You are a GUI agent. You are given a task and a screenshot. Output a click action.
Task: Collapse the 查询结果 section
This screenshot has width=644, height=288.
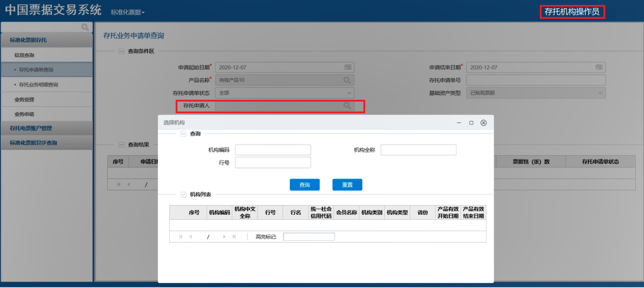click(x=121, y=145)
